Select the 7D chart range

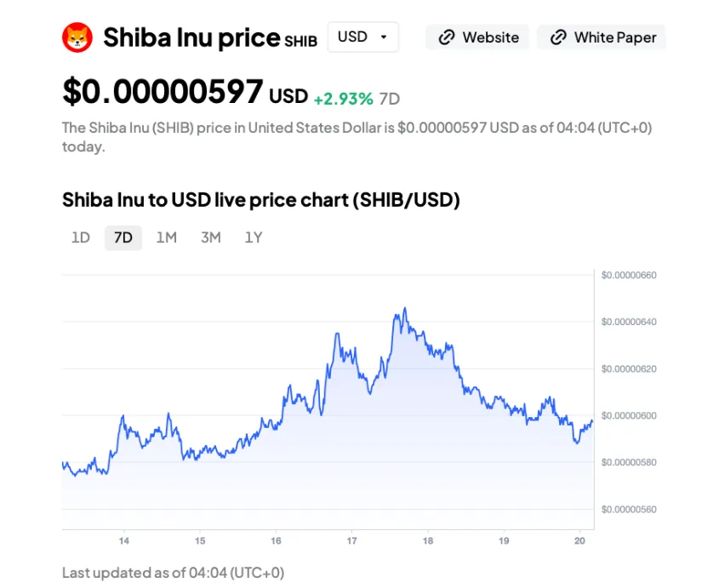point(123,237)
